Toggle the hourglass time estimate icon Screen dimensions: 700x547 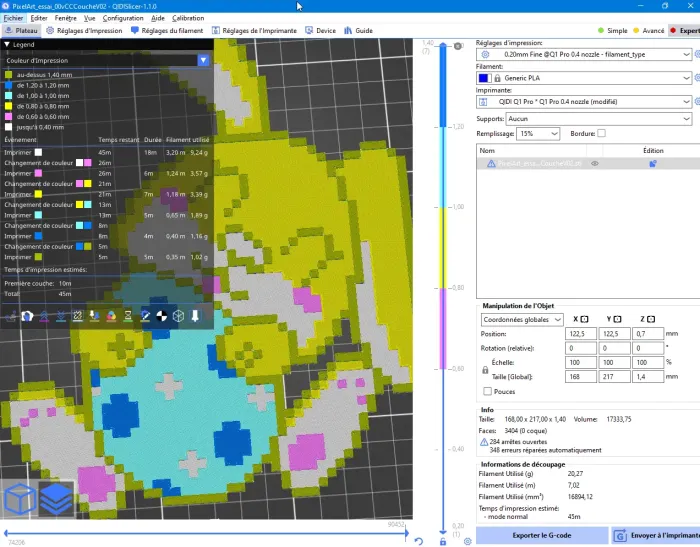pyautogui.click(x=128, y=316)
